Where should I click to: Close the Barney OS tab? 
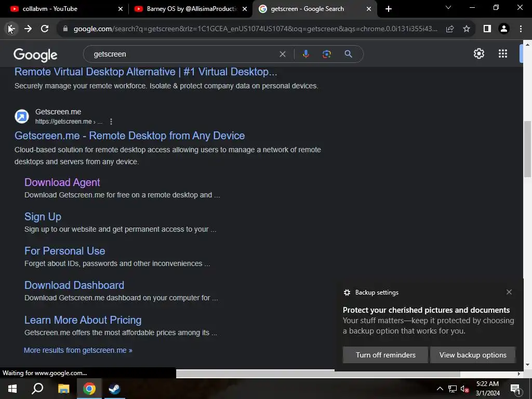point(245,9)
